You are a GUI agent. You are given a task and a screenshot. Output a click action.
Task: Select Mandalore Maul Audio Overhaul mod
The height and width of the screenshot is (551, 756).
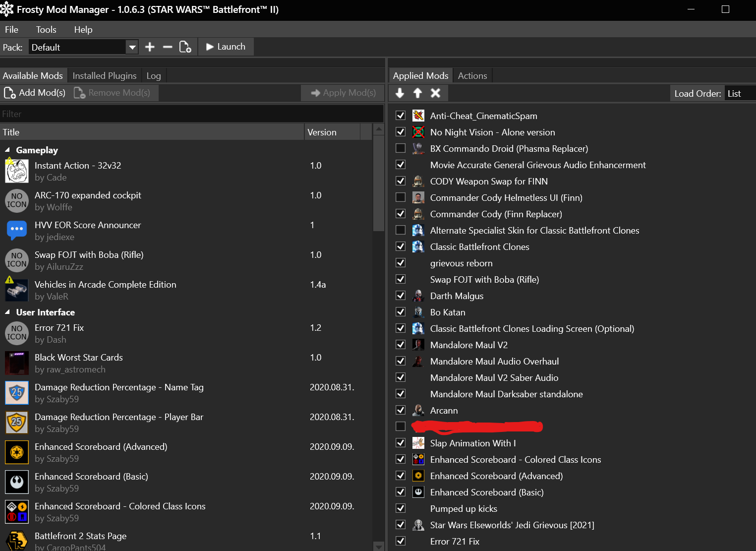coord(494,361)
